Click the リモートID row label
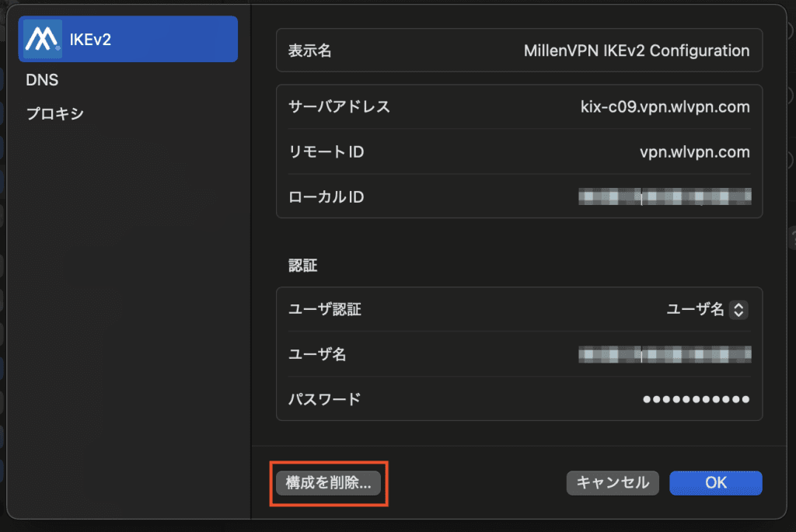This screenshot has width=796, height=532. 326,151
